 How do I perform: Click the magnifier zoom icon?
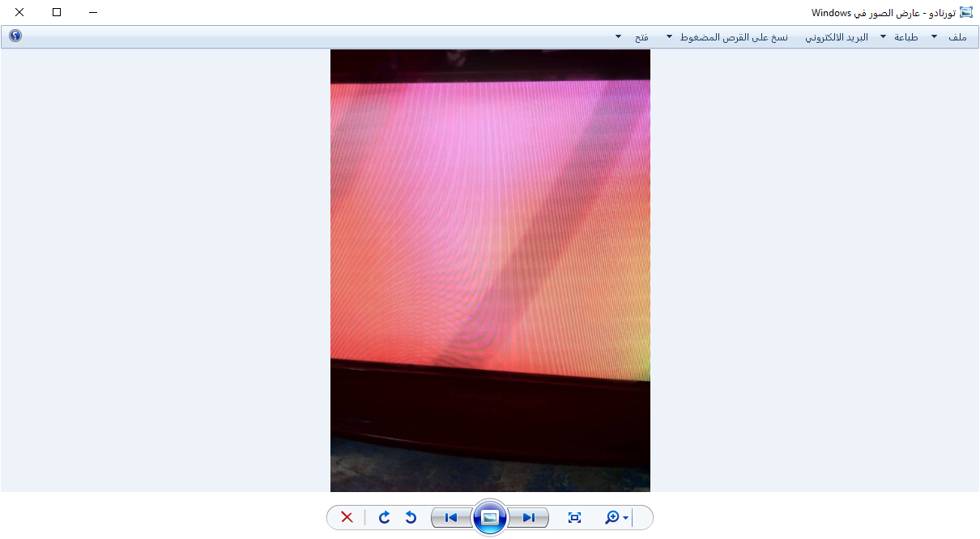click(612, 517)
